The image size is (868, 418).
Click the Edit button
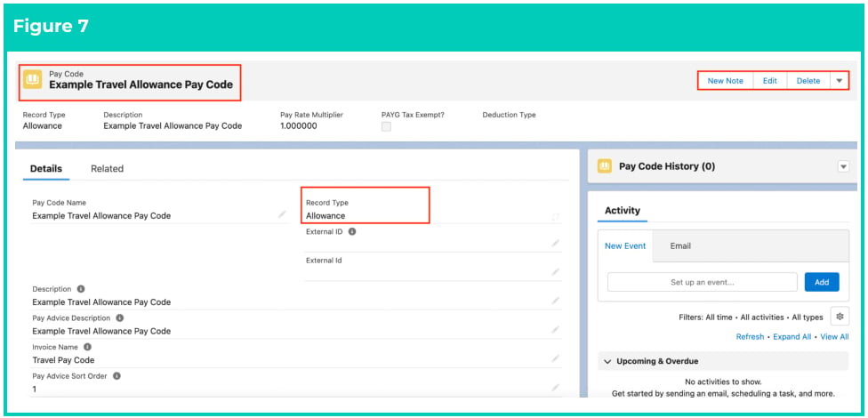tap(770, 81)
